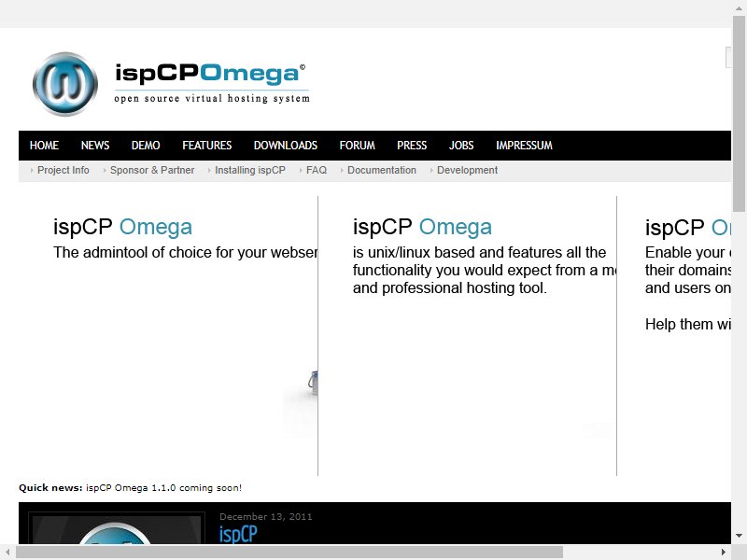Open the FAQ submenu link
Screen dimensions: 747x560
[317, 170]
